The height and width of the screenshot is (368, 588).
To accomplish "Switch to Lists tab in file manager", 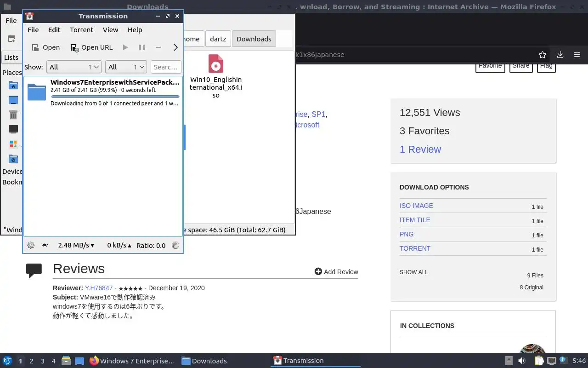I will pyautogui.click(x=11, y=57).
